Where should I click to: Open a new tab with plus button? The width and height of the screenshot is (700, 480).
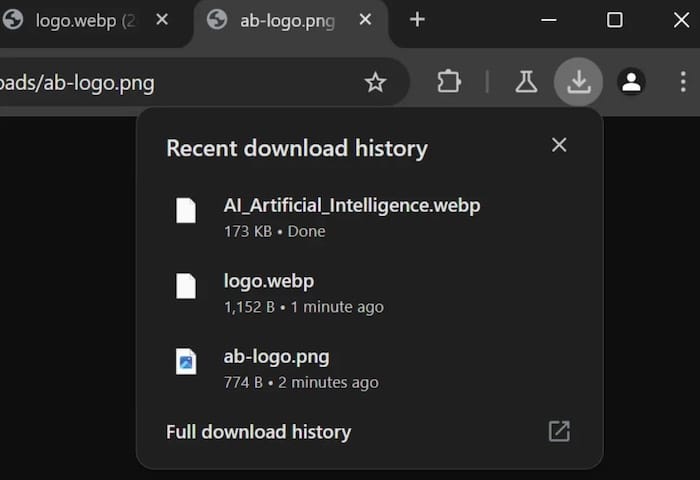[417, 20]
